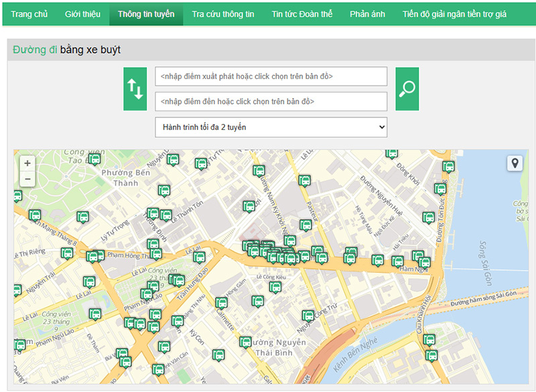Select the Thông tin tuyến tab
Viewport: 536px width, 392px height.
146,14
